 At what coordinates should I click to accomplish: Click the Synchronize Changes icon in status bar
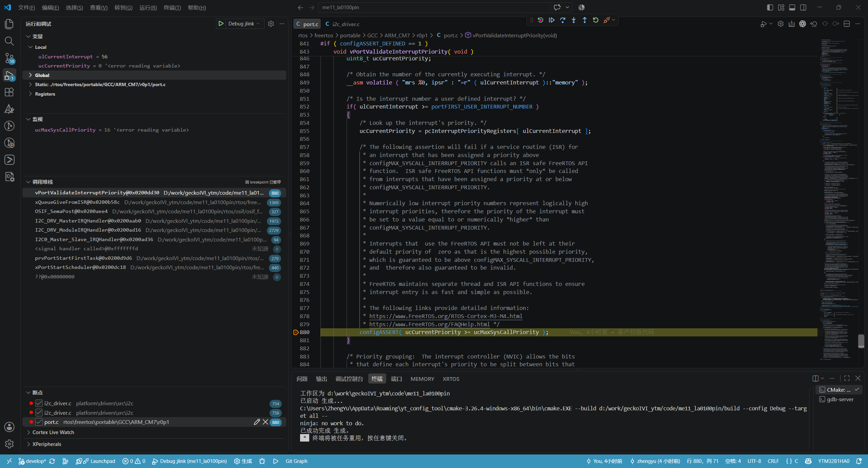[x=52, y=461]
